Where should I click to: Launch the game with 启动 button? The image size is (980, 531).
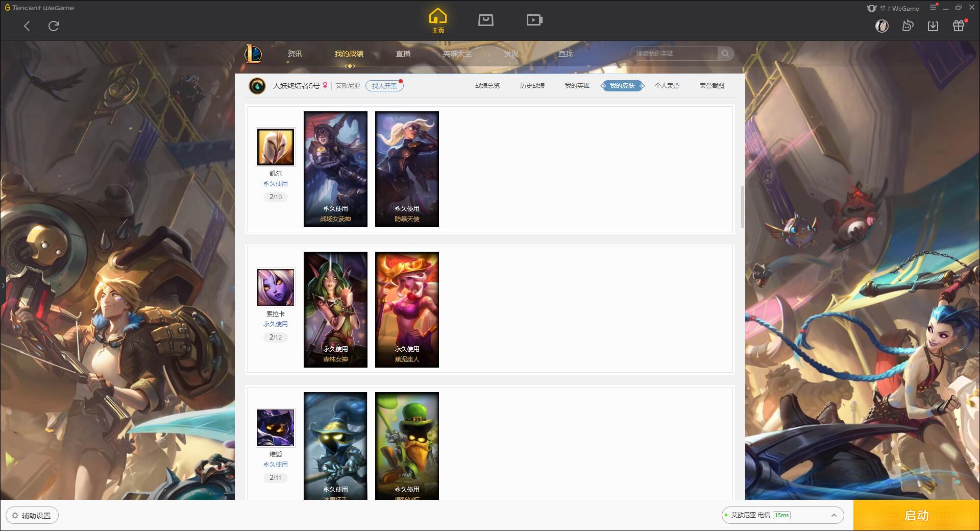pyautogui.click(x=917, y=516)
